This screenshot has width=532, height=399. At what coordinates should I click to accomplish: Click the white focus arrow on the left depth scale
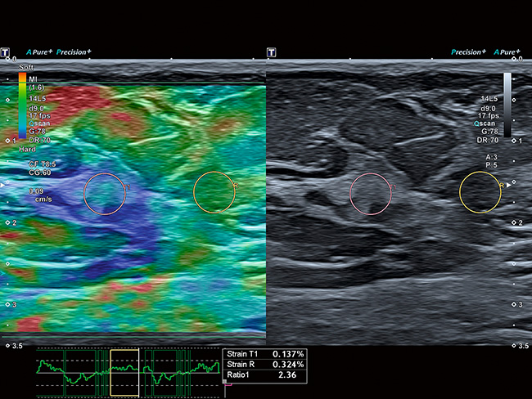pos(3,186)
